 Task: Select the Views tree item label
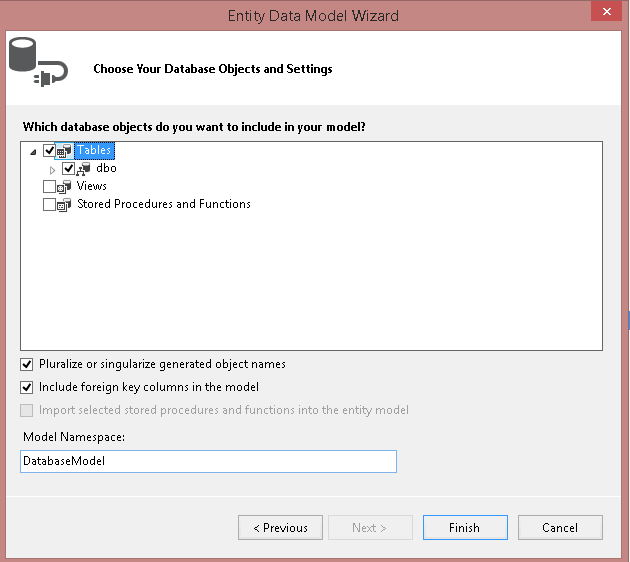[x=91, y=187]
